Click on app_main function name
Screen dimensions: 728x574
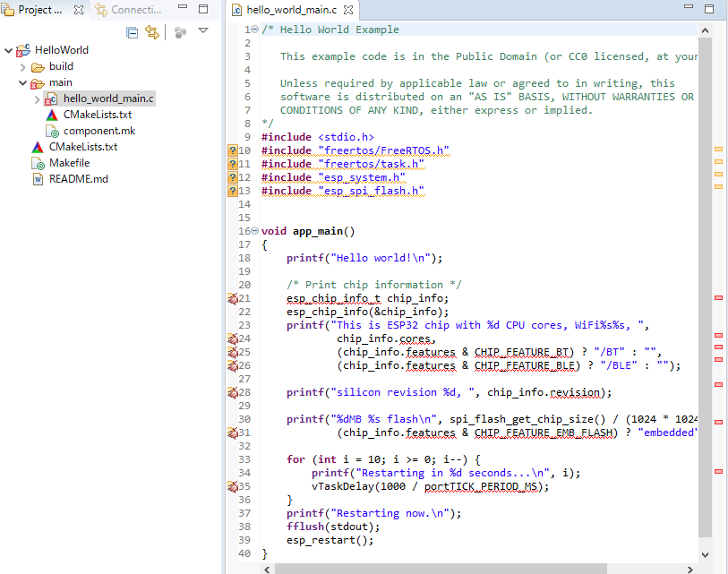coord(318,231)
